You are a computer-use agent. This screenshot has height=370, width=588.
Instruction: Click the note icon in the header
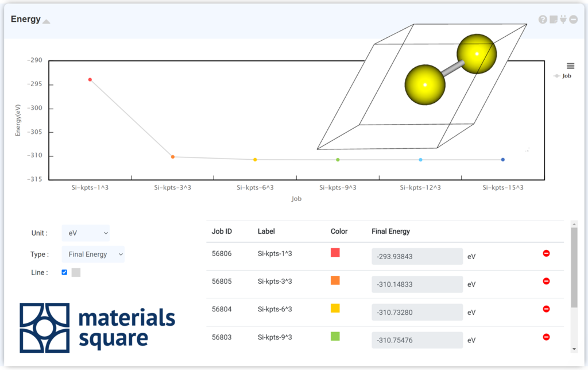(553, 19)
